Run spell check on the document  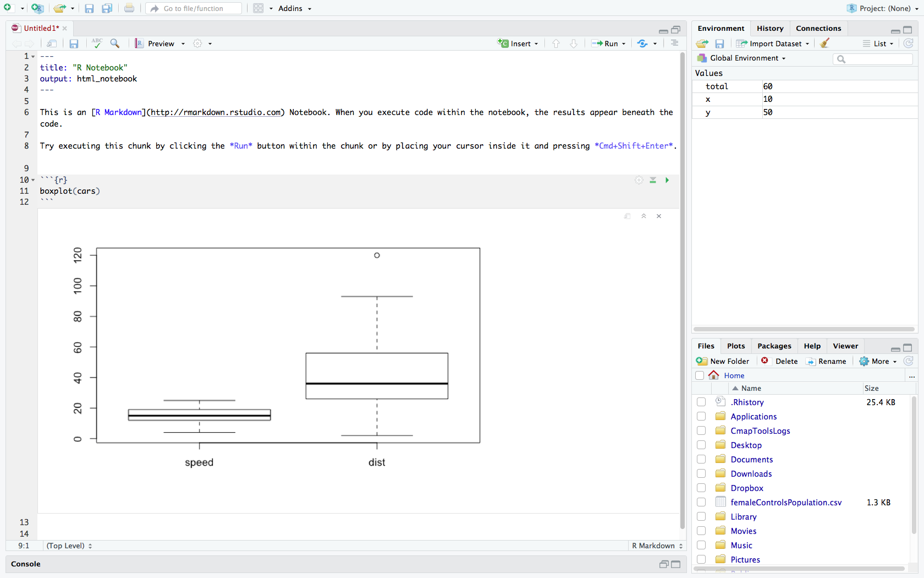97,43
